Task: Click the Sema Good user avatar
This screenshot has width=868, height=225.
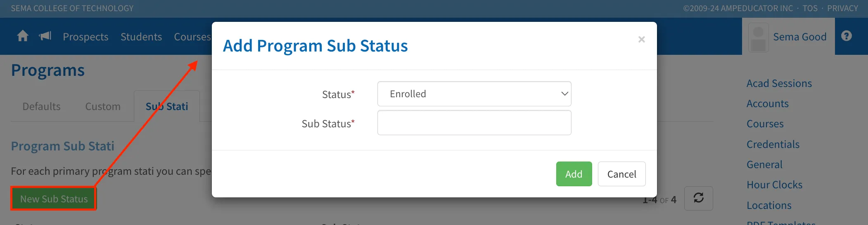Action: [758, 37]
